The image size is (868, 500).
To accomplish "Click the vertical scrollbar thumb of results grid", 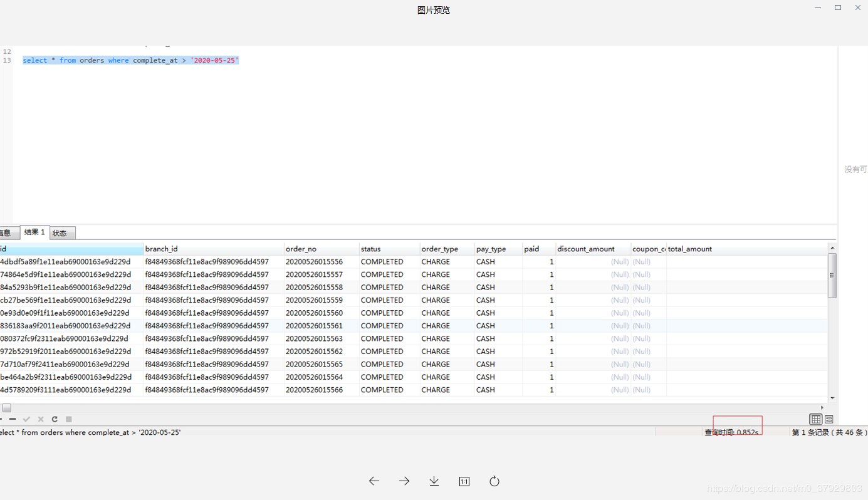I will coord(832,275).
